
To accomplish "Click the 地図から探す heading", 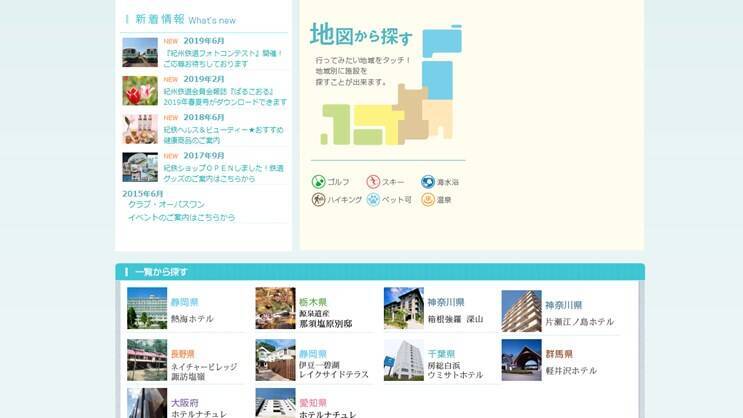I will click(361, 36).
